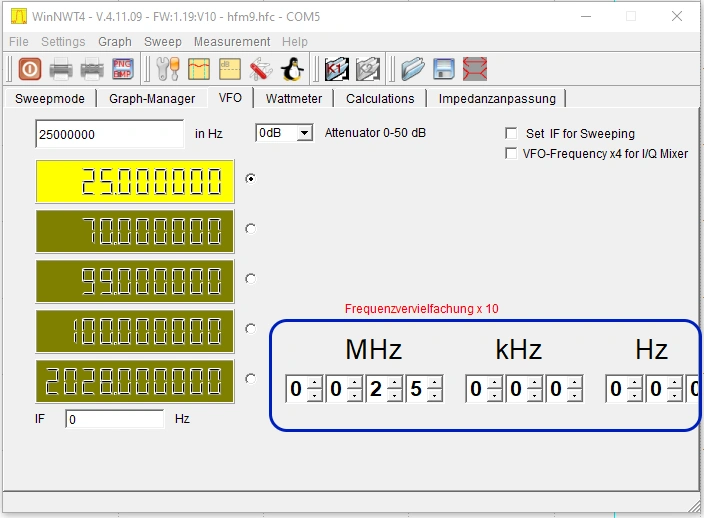Click the Frequenzvervielfachung x 10 label
This screenshot has width=705, height=519.
point(421,309)
